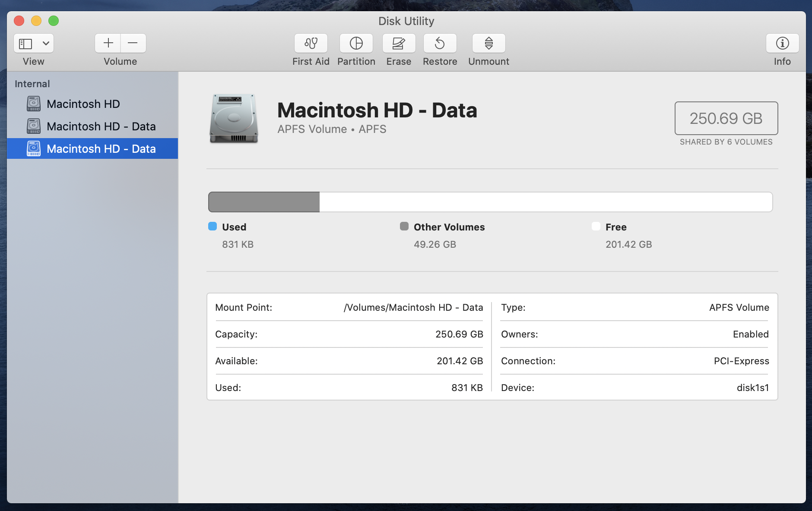Choose the Restore toolbar icon
The width and height of the screenshot is (812, 511).
[440, 43]
